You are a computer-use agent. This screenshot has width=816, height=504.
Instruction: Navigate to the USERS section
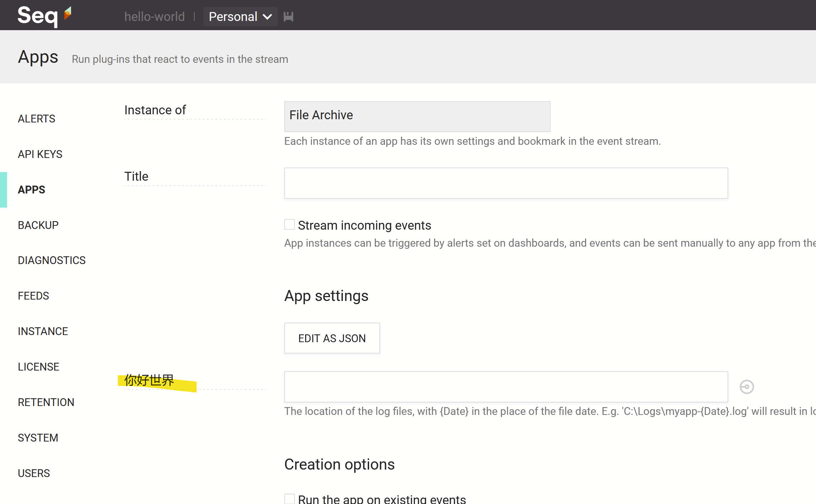[x=34, y=473]
